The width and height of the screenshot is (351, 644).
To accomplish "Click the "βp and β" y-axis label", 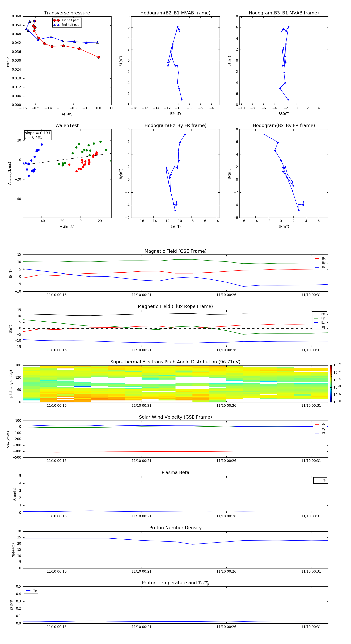I will 14,494.
